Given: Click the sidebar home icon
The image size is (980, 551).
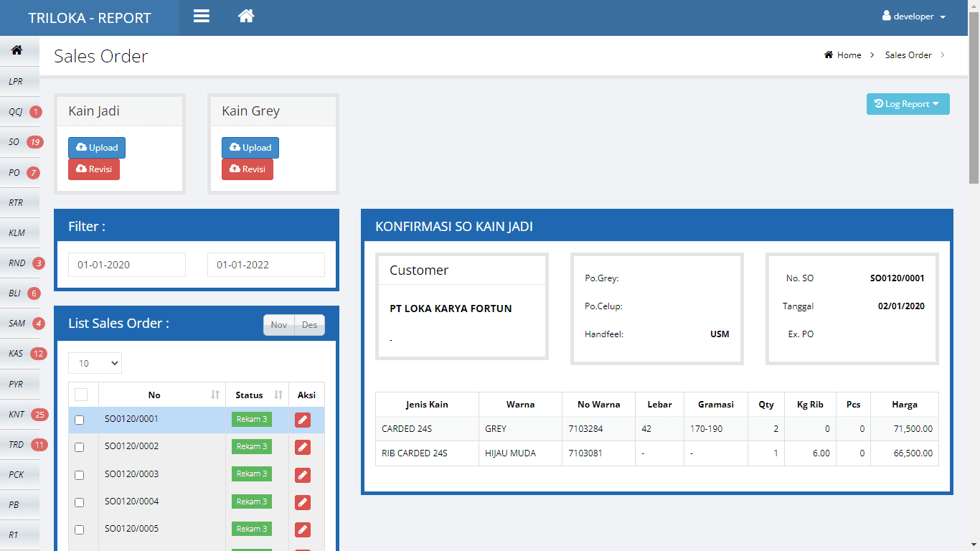Looking at the screenshot, I should (17, 50).
